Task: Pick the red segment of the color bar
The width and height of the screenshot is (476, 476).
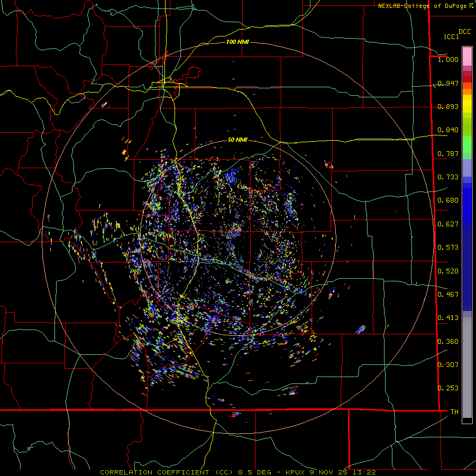Action: click(467, 79)
